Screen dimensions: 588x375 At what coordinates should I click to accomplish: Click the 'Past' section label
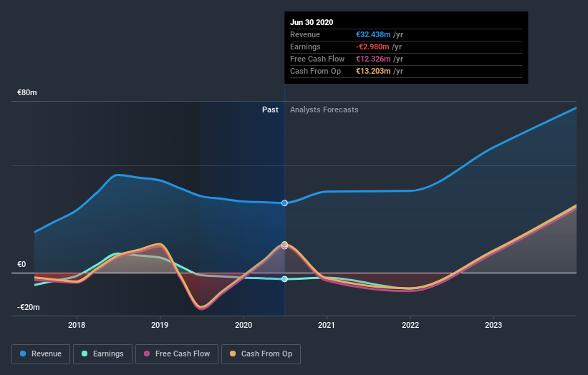270,109
